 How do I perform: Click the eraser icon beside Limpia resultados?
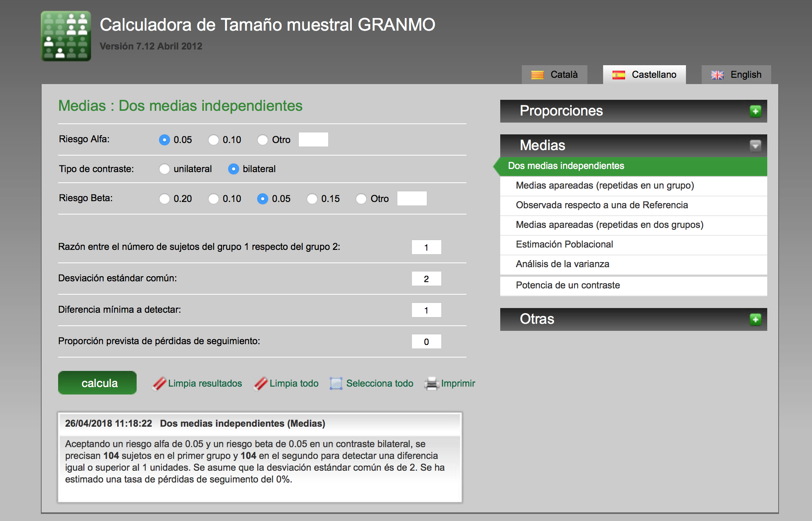[x=159, y=383]
